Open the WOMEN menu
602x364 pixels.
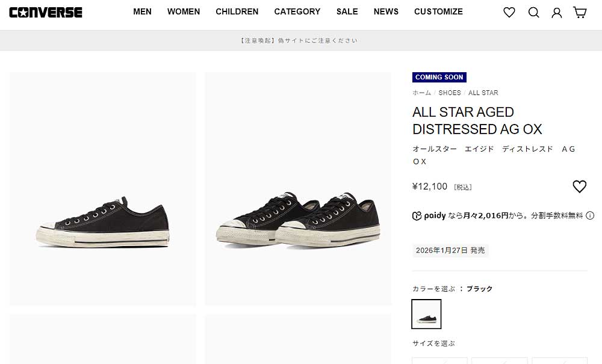(184, 11)
